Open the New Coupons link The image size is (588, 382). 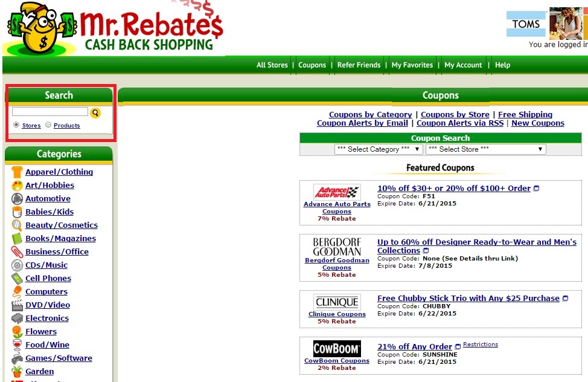(x=538, y=123)
